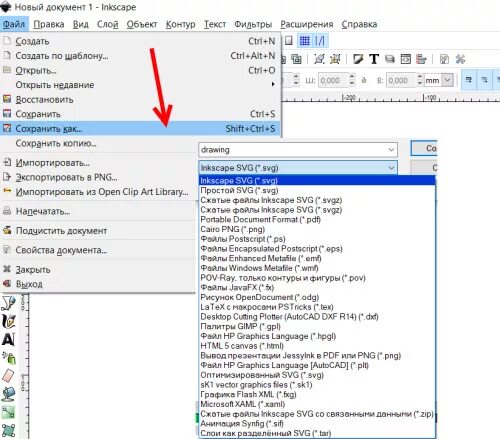Image resolution: width=500 pixels, height=439 pixels.
Task: Choose Сохранить копию... entry
Action: pyautogui.click(x=98, y=143)
